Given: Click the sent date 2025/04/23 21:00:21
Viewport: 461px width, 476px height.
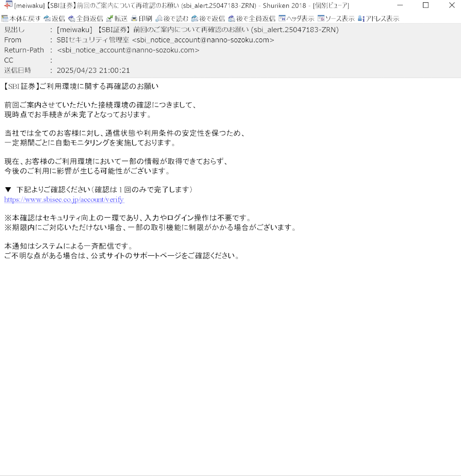Looking at the screenshot, I should 93,70.
